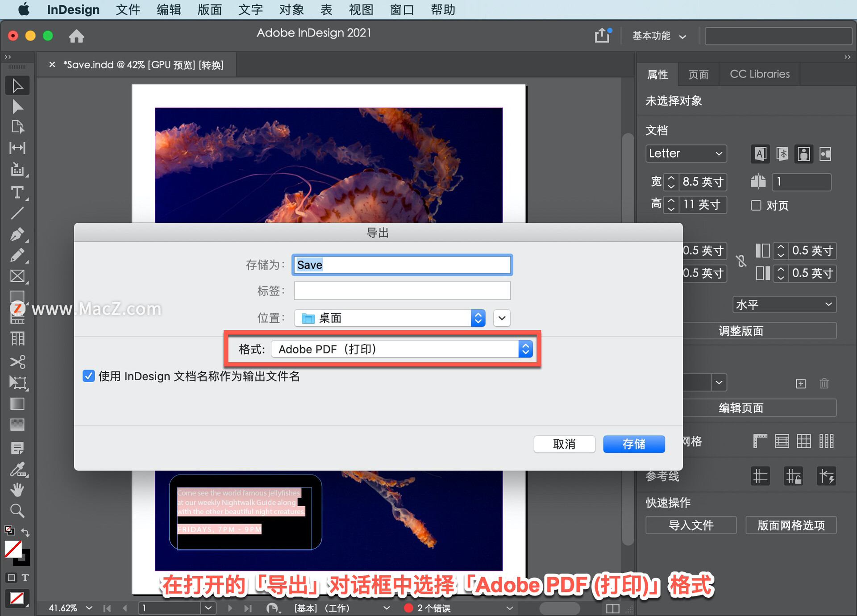Select the Direct Selection tool
This screenshot has width=857, height=616.
(x=17, y=107)
